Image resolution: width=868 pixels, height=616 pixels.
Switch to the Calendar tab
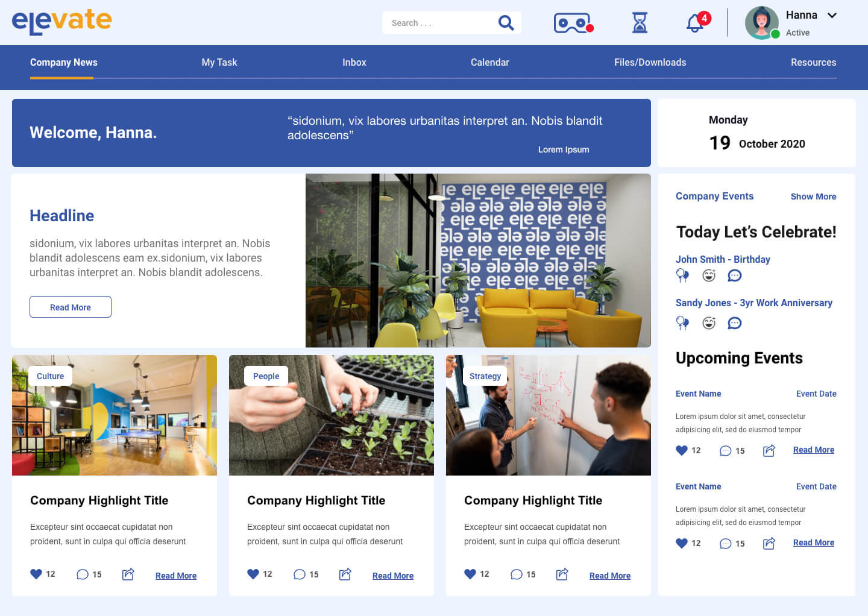click(x=489, y=62)
